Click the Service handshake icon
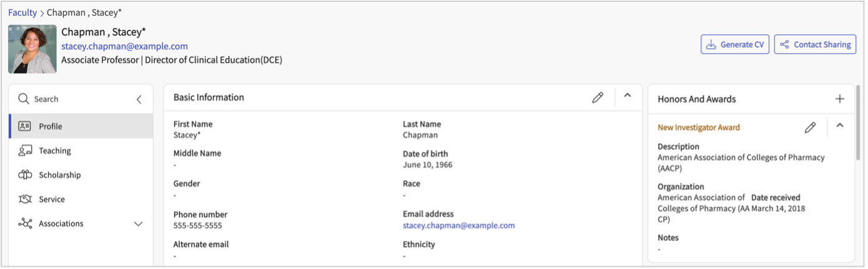This screenshot has height=269, width=868. point(25,200)
